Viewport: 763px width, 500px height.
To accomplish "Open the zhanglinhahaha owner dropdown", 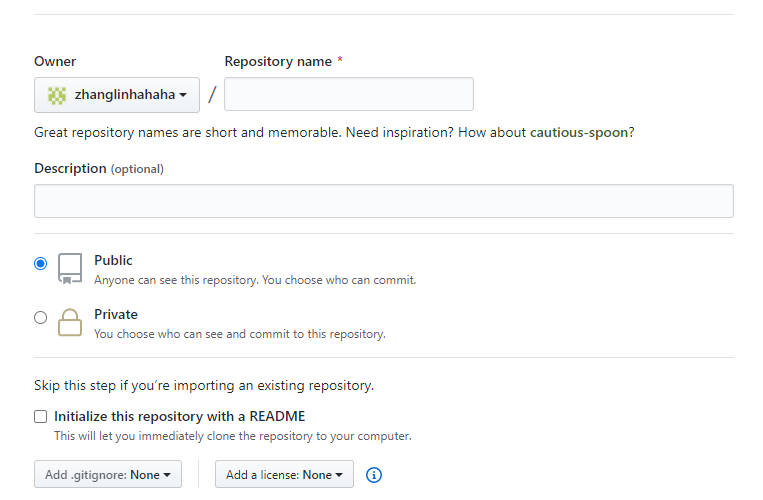I will (x=117, y=95).
